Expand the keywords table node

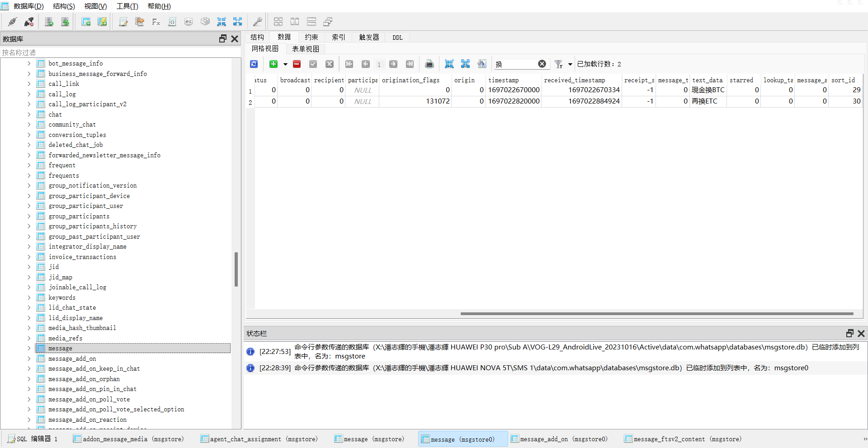click(29, 297)
